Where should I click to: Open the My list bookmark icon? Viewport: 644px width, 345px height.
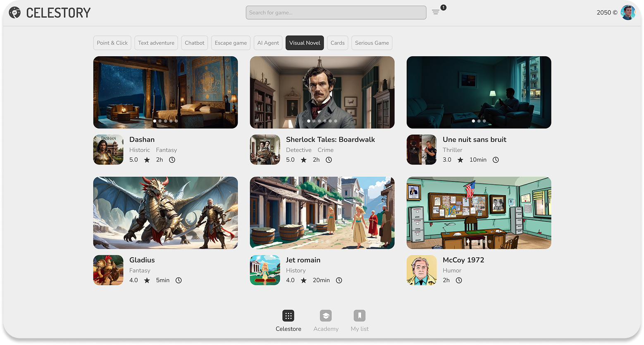tap(360, 316)
